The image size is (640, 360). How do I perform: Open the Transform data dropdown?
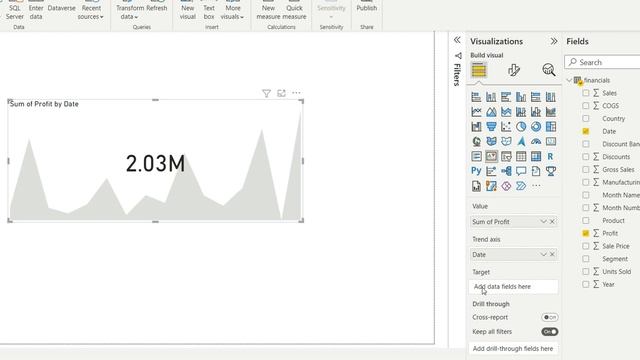(x=130, y=12)
